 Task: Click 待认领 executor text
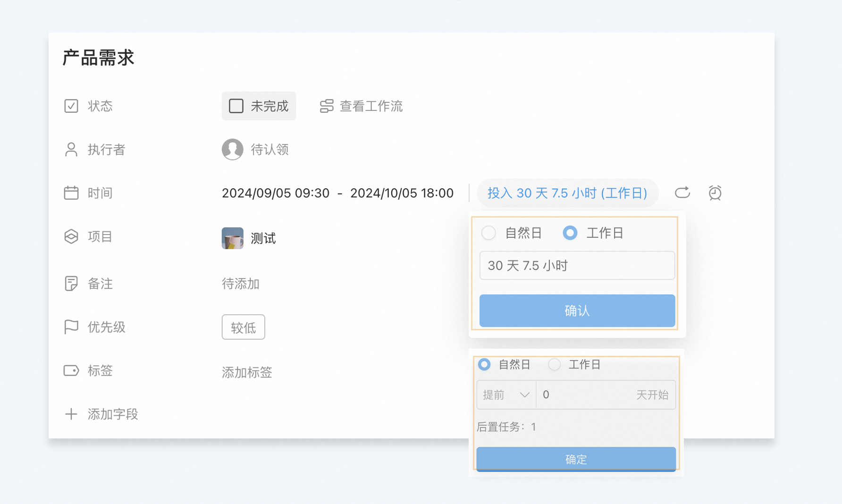269,149
